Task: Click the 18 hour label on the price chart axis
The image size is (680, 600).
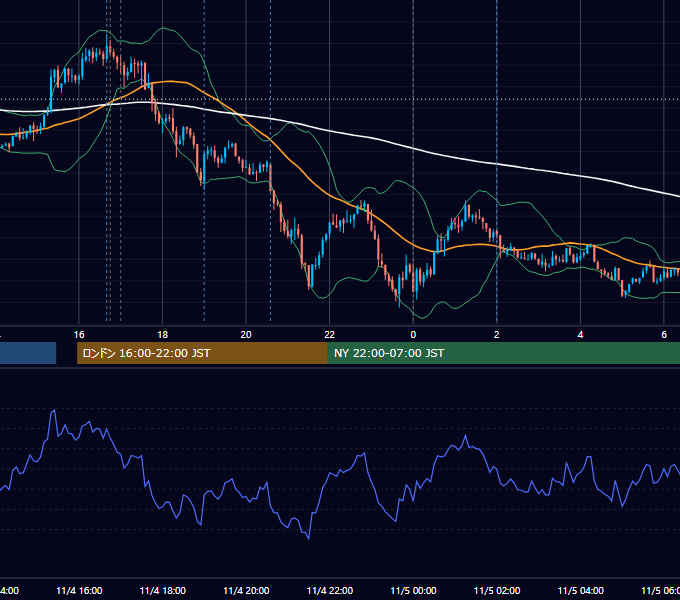Action: click(x=163, y=335)
